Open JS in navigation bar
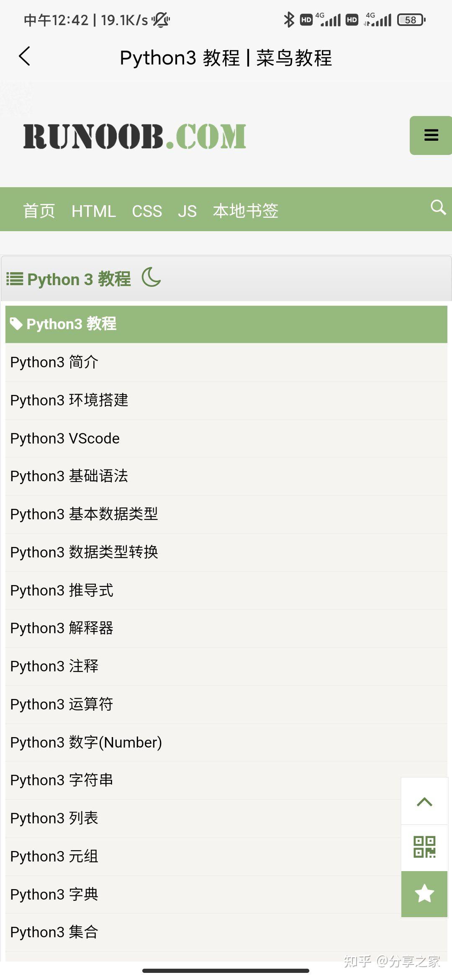This screenshot has width=452, height=980. click(x=187, y=211)
